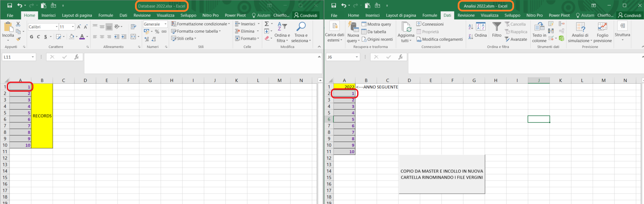
Task: Click the COPIO DA MASTER macro button
Action: pos(442,174)
